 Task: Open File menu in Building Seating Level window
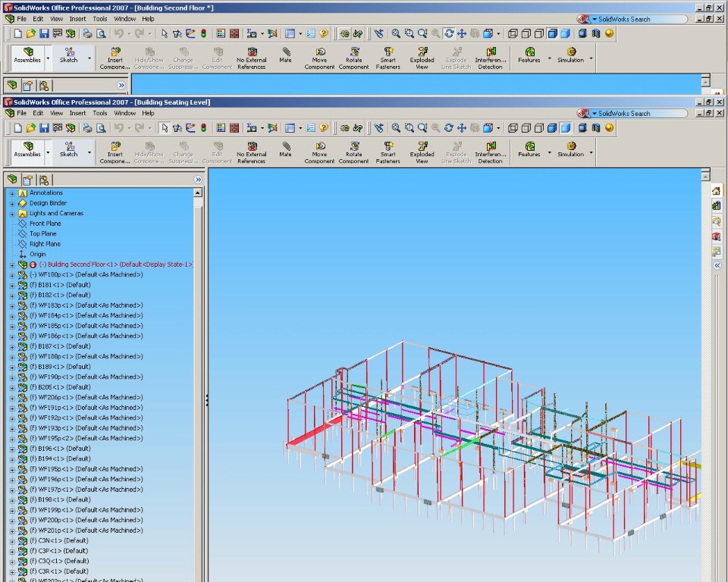click(22, 113)
